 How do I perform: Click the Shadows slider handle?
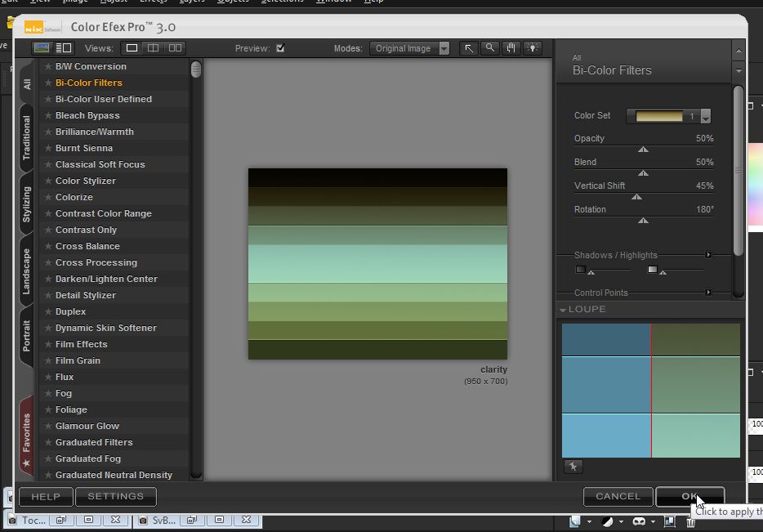[591, 272]
